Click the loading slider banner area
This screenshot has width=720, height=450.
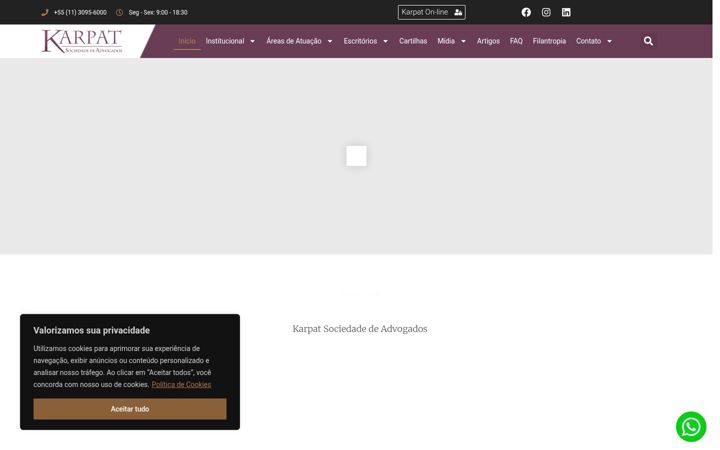coord(356,156)
